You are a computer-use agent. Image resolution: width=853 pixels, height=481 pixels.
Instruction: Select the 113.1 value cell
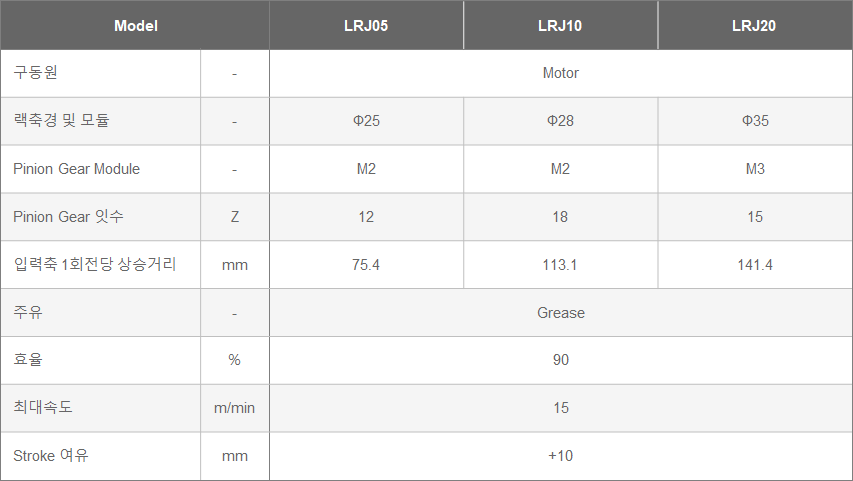[x=560, y=265]
